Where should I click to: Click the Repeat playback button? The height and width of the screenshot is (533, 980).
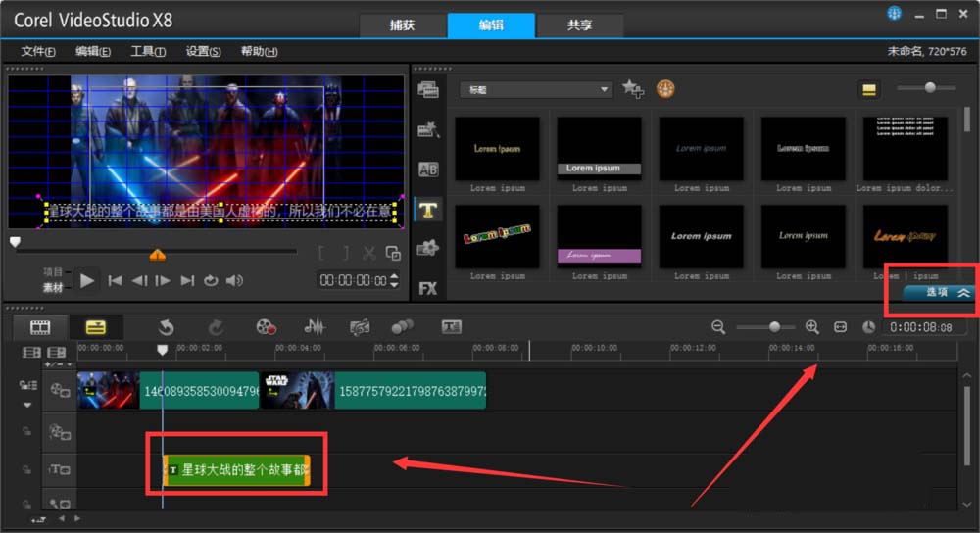211,281
